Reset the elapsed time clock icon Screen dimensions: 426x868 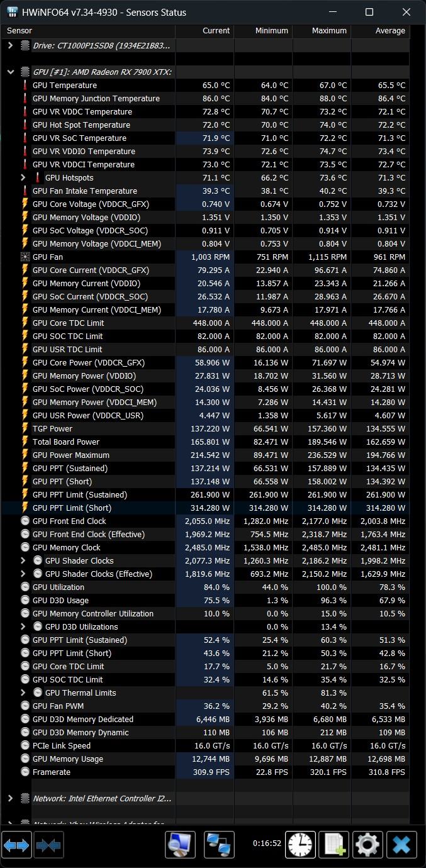click(x=301, y=845)
